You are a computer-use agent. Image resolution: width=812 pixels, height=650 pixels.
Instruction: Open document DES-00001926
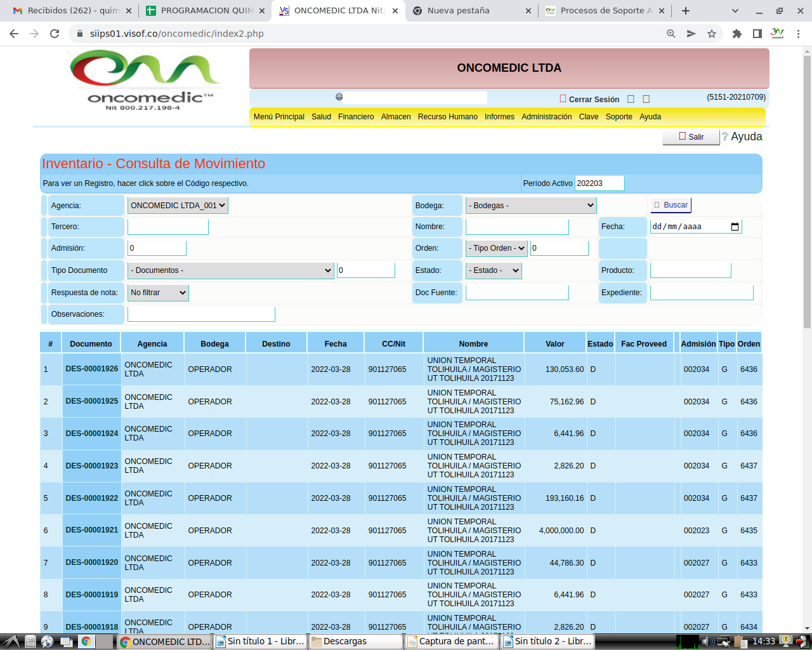[x=92, y=369]
